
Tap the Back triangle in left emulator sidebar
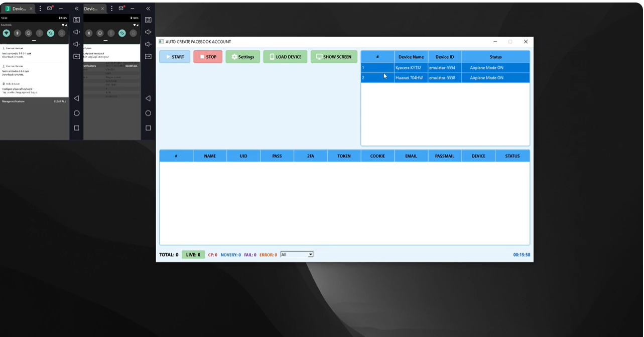point(77,98)
